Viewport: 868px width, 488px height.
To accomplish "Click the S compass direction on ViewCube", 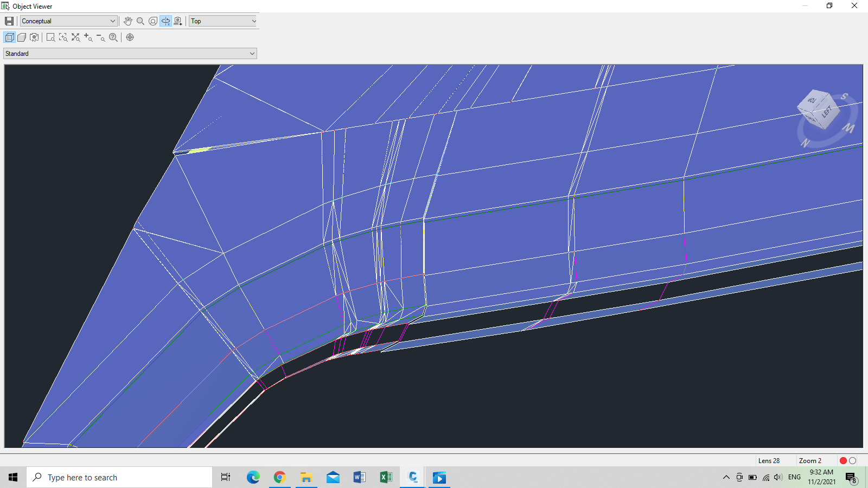I will tap(844, 97).
